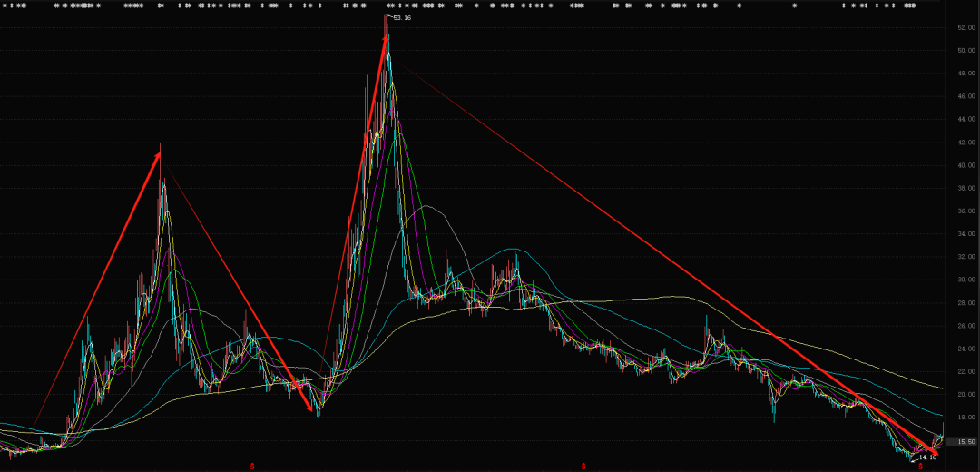Click the 14.16 low price marker
The height and width of the screenshot is (472, 980).
pyautogui.click(x=928, y=457)
